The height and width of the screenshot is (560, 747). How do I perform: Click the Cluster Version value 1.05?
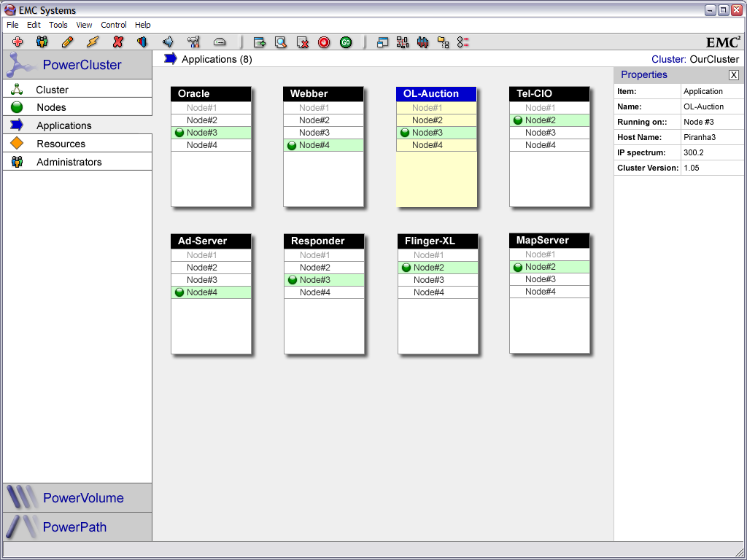pyautogui.click(x=692, y=168)
